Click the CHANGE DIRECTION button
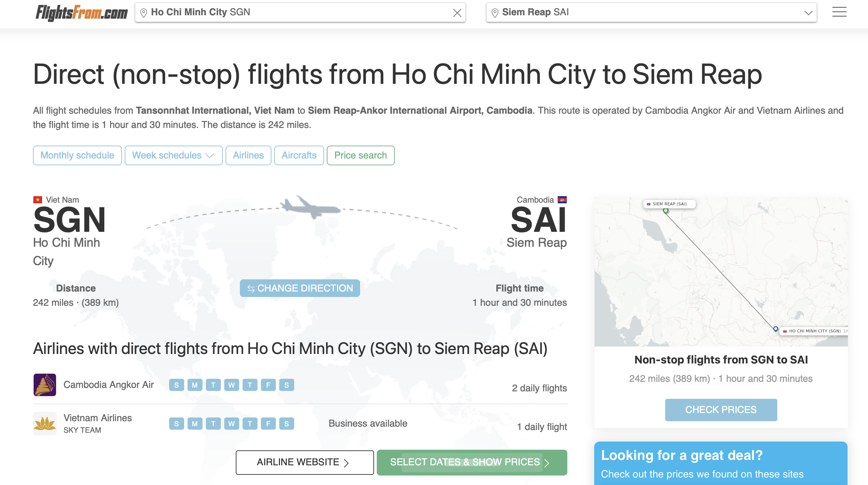The width and height of the screenshot is (868, 485). [300, 288]
